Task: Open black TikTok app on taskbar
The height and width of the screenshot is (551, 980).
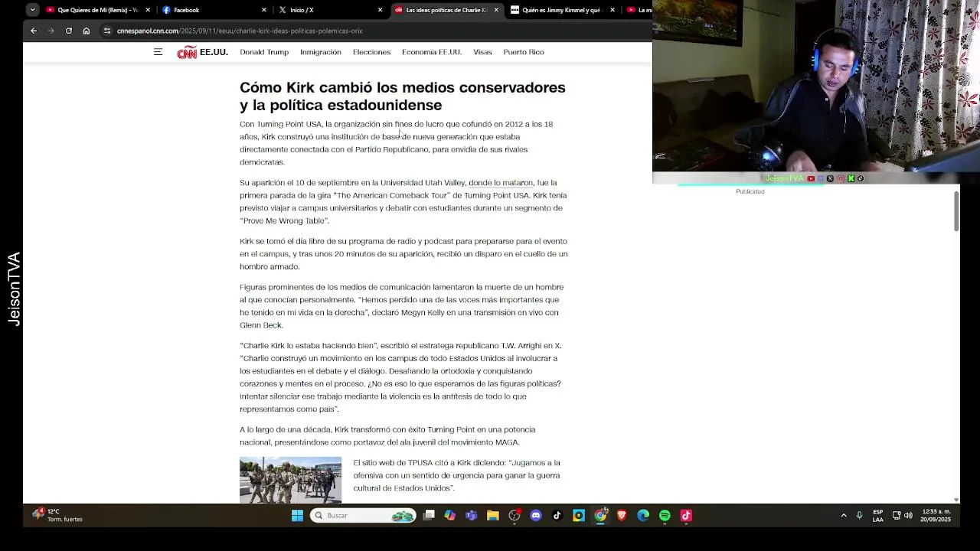Action: pos(557,516)
